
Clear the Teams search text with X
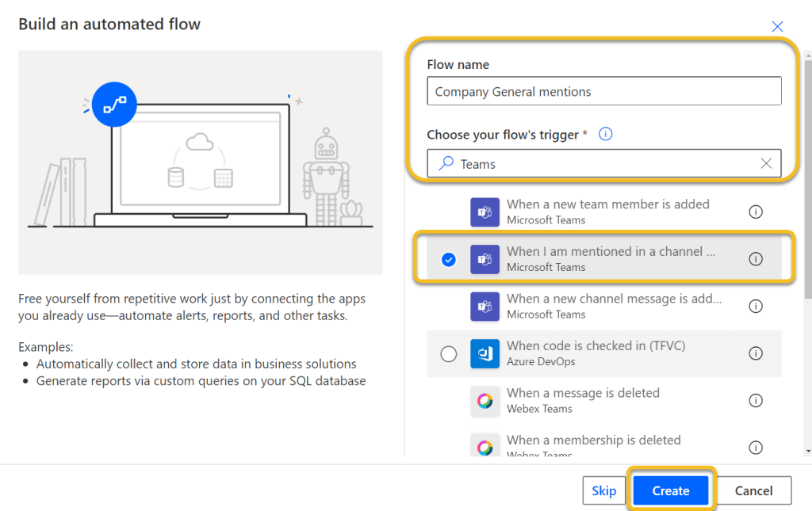[766, 164]
